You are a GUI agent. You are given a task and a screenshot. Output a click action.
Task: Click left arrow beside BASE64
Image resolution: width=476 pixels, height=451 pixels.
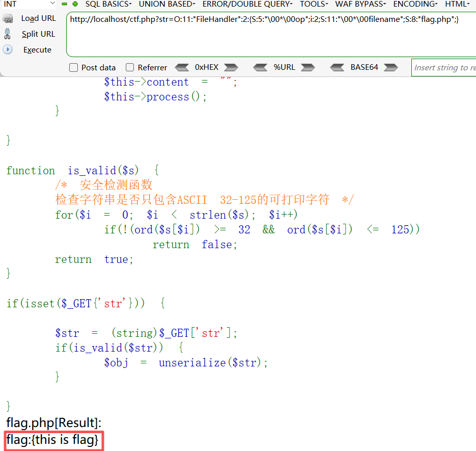tap(337, 67)
